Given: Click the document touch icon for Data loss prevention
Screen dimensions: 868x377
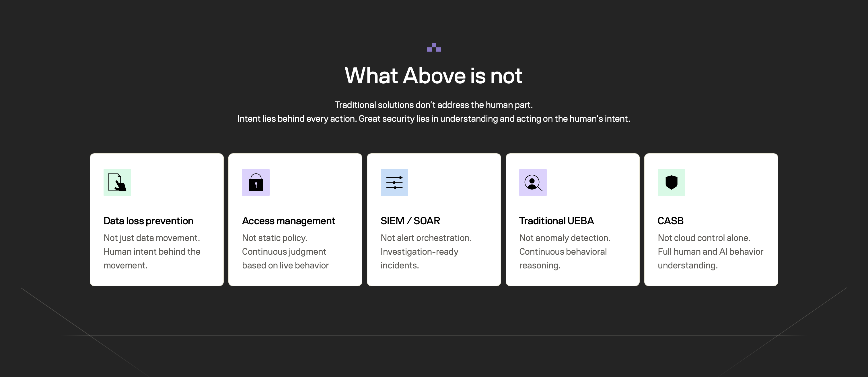Looking at the screenshot, I should point(117,182).
